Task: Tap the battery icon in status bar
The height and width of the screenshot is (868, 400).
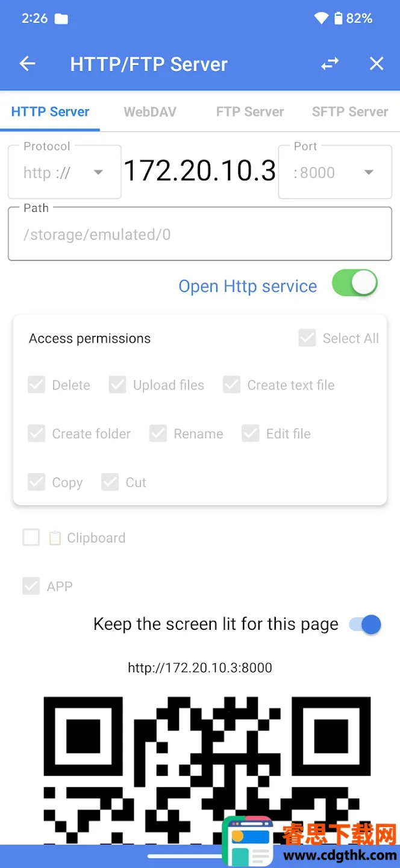Action: [338, 19]
